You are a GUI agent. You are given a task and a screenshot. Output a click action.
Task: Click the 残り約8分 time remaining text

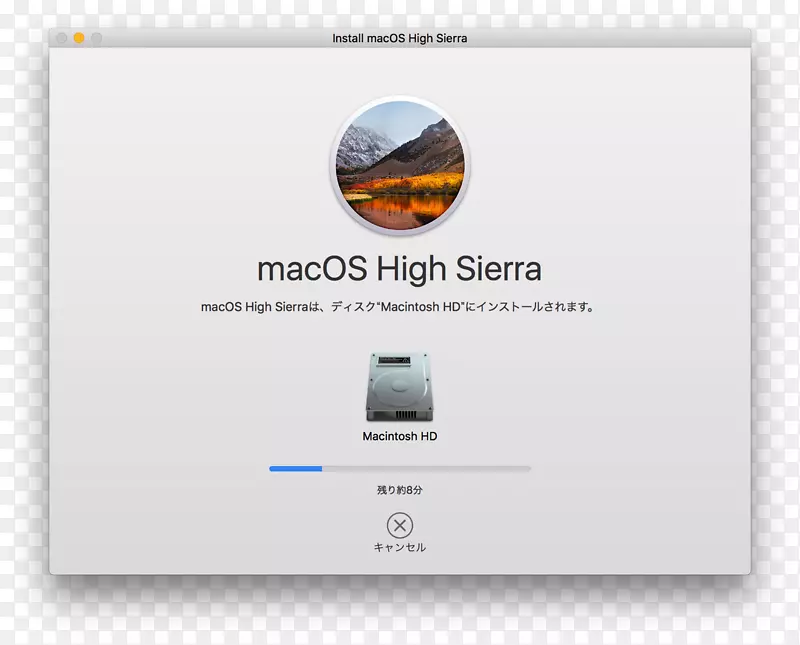(400, 490)
